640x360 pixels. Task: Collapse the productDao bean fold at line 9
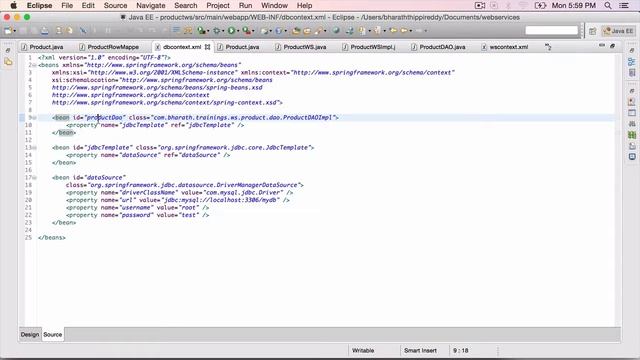pos(34,118)
